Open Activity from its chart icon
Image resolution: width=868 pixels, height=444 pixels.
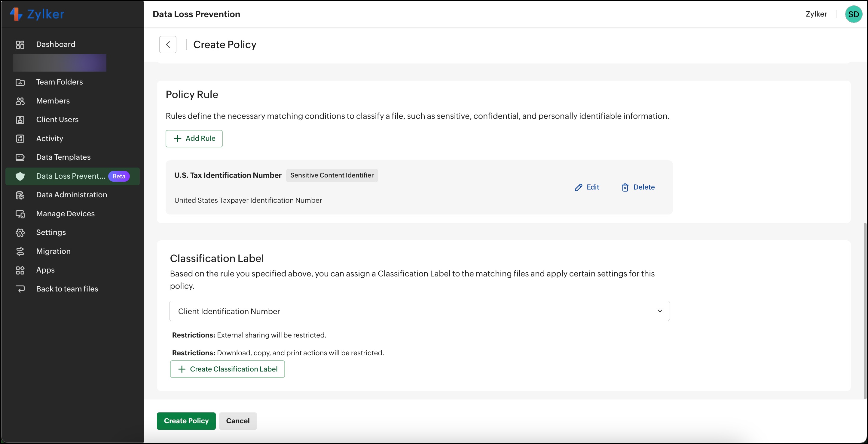20,139
